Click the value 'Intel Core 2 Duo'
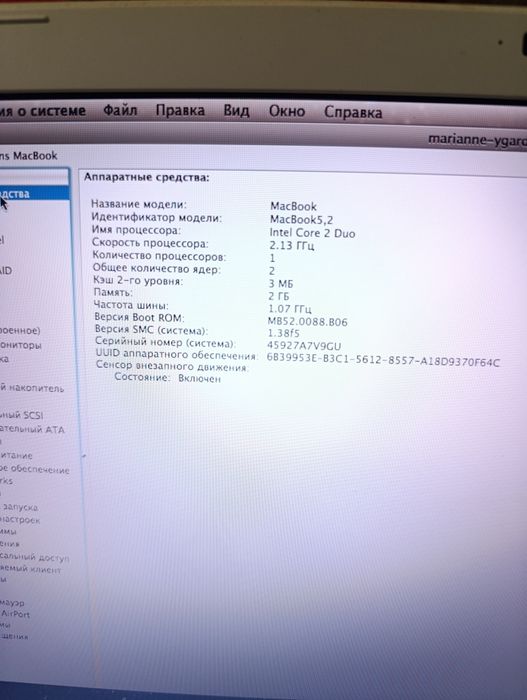Image resolution: width=527 pixels, height=700 pixels. 312,233
